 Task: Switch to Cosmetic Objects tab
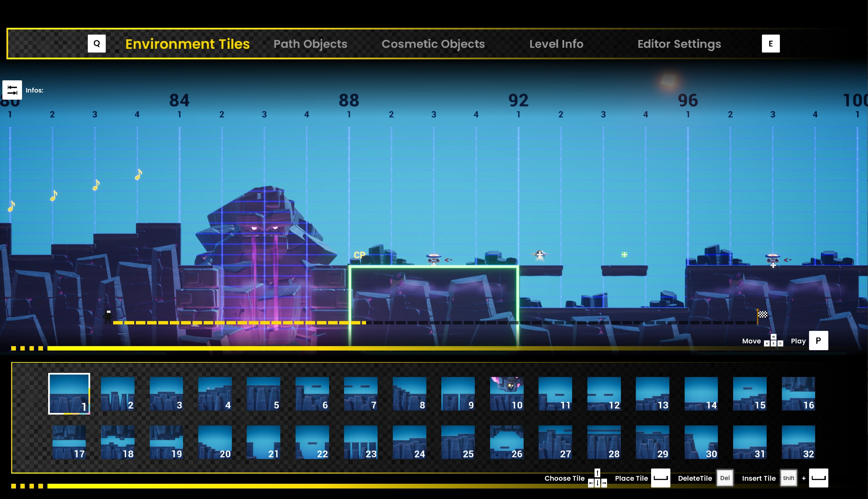click(x=433, y=44)
